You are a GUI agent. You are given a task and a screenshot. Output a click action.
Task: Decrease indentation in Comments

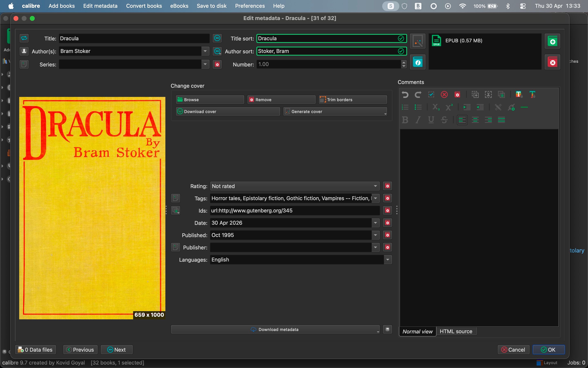480,107
